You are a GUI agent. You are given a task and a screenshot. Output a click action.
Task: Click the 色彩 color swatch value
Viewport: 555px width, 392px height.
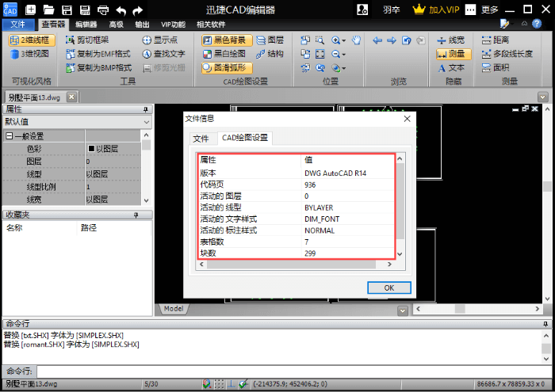pos(91,149)
